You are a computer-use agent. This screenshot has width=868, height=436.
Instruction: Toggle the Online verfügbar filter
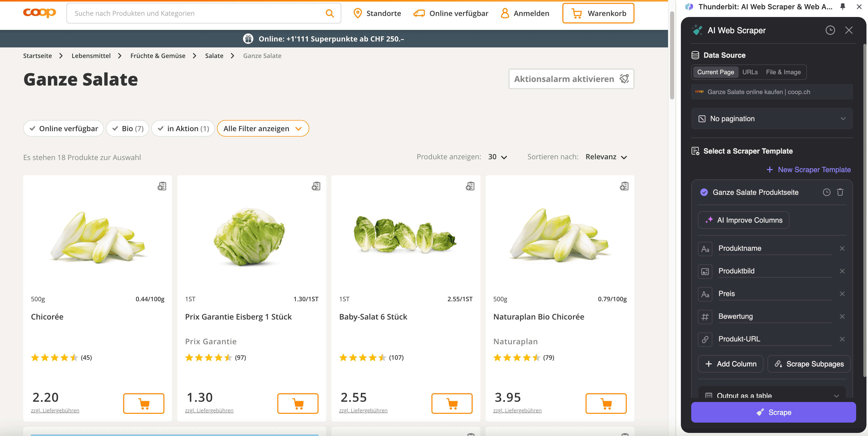click(63, 128)
